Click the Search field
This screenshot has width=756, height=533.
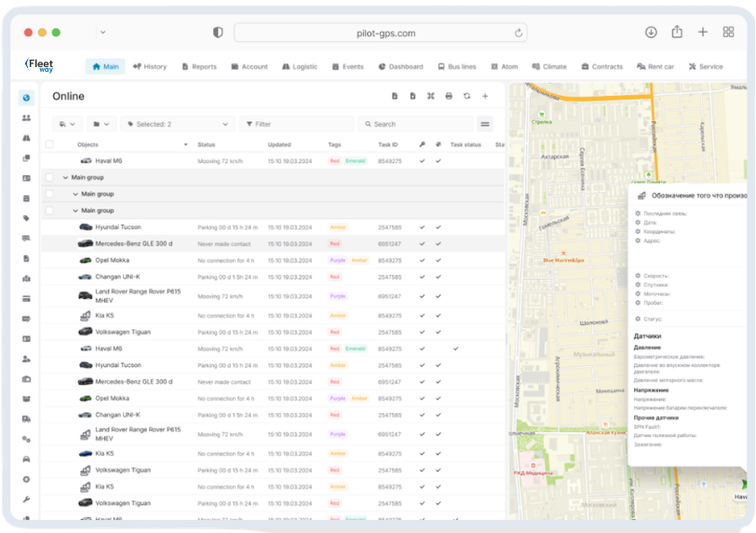tap(415, 124)
